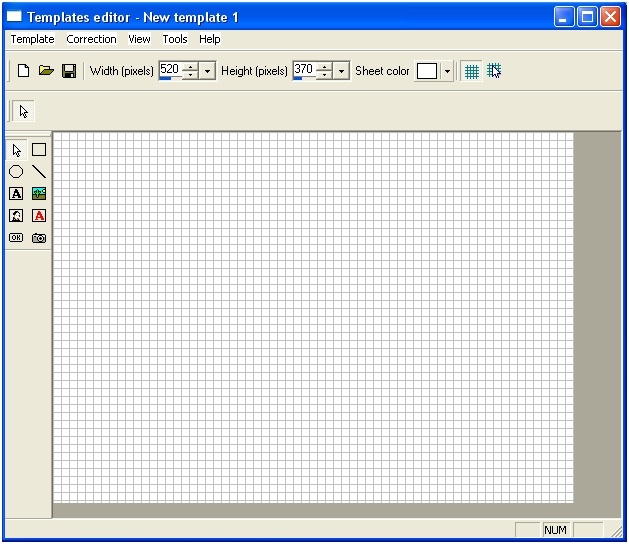Close the Templates editor window
The height and width of the screenshot is (544, 629).
click(611, 17)
